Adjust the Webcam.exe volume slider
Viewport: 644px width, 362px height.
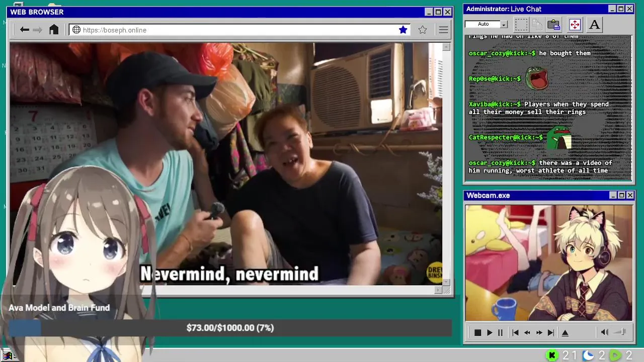click(x=620, y=332)
